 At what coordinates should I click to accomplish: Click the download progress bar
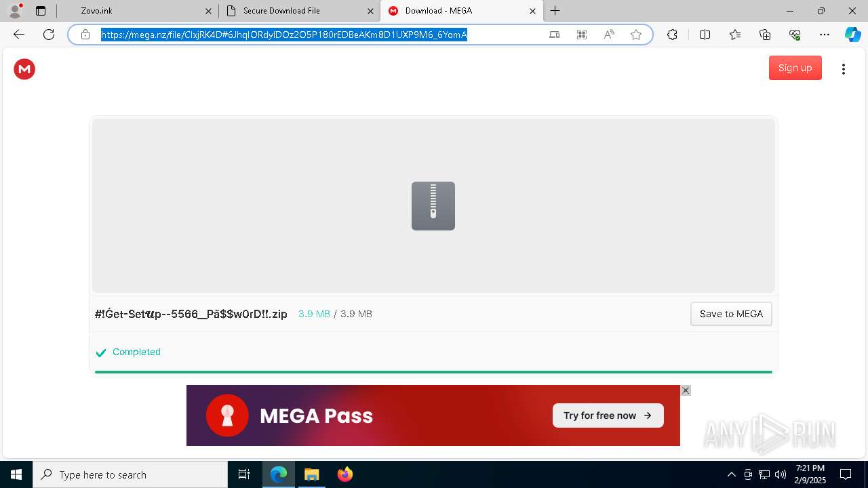[x=433, y=371]
